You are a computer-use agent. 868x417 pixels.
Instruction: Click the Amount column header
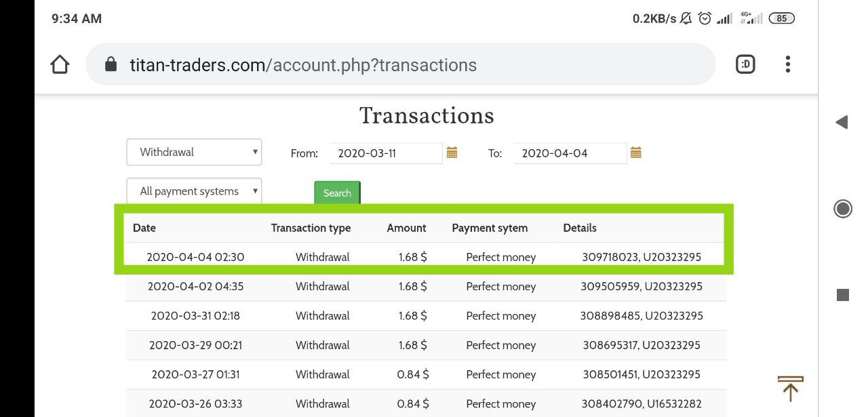tap(406, 228)
